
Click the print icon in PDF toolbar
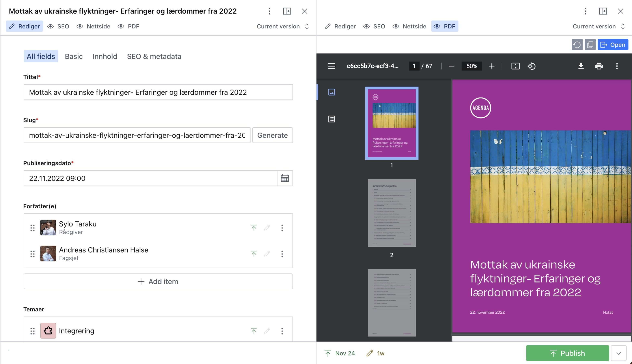coord(599,66)
